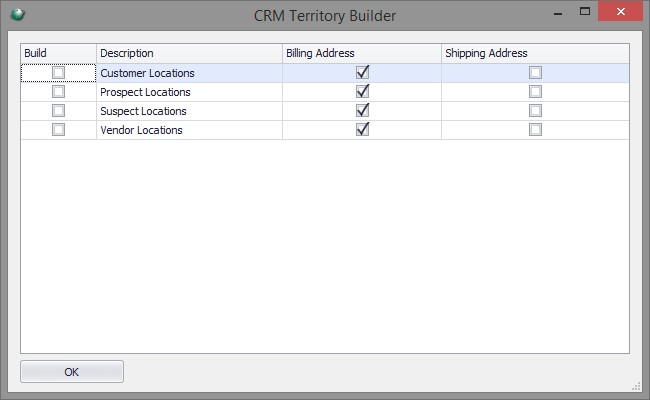Select the Vendor Locations description cell
Image resolution: width=650 pixels, height=400 pixels.
189,130
